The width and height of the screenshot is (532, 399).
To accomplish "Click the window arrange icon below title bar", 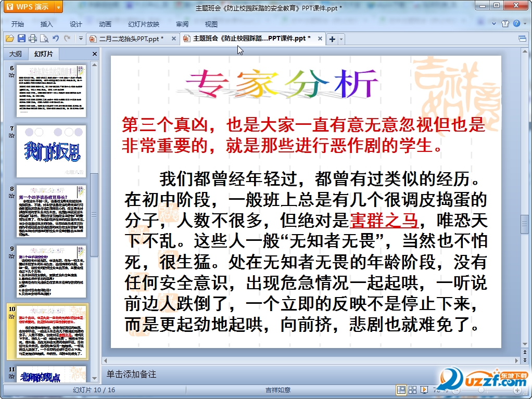I will click(522, 38).
